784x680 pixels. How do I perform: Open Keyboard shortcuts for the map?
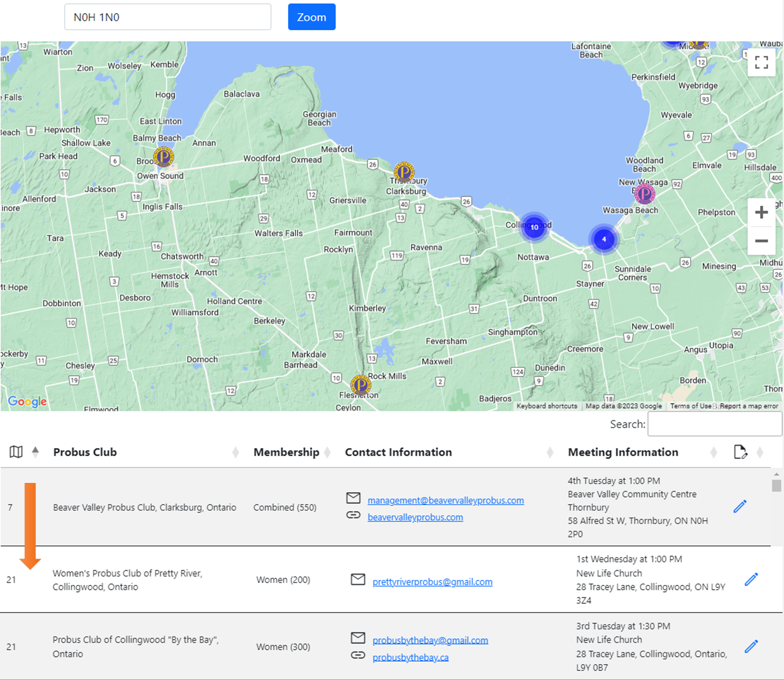click(x=547, y=406)
